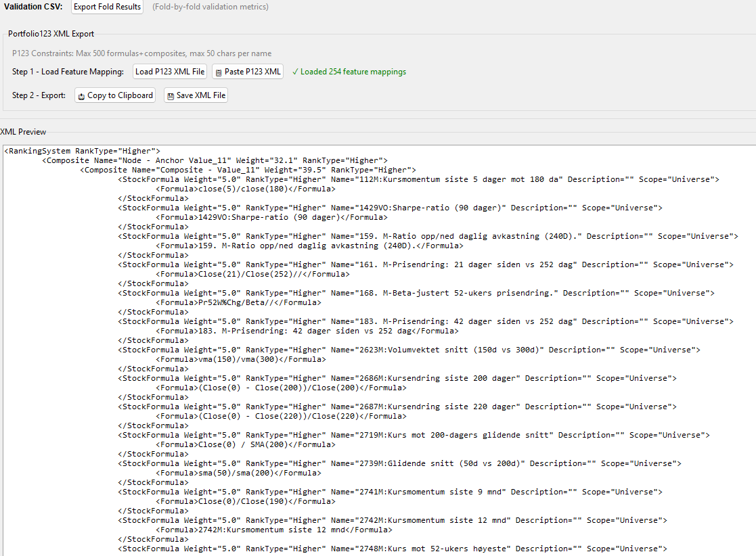Click the 2748M:Kurs mot 52-ukers høyeste line
756x556 pixels.
coord(393,549)
